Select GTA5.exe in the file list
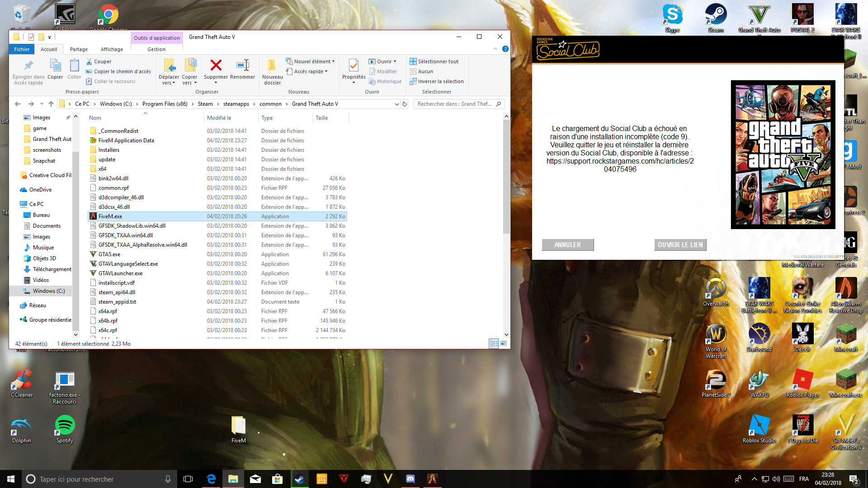This screenshot has width=868, height=488. click(x=217, y=254)
